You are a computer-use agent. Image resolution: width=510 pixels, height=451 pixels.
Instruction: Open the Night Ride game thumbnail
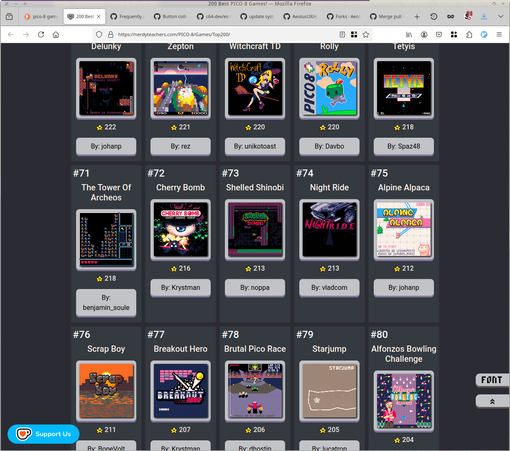pos(329,230)
